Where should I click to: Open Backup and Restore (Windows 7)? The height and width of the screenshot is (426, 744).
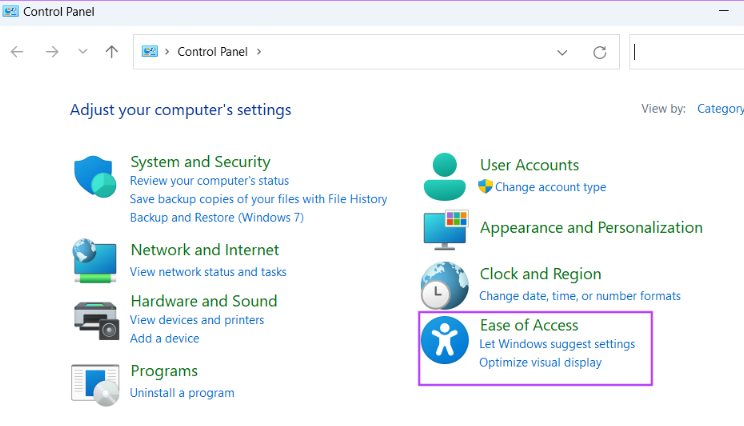[x=217, y=217]
